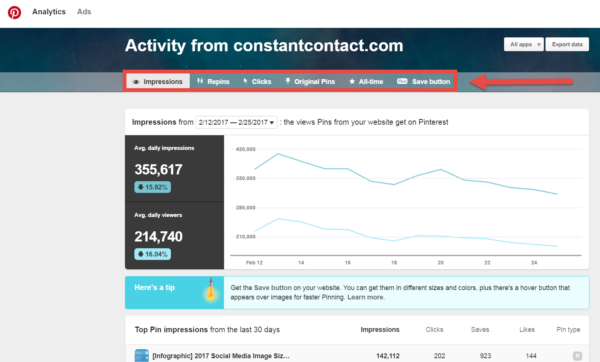
Task: Click the All-time star icon
Action: point(352,82)
